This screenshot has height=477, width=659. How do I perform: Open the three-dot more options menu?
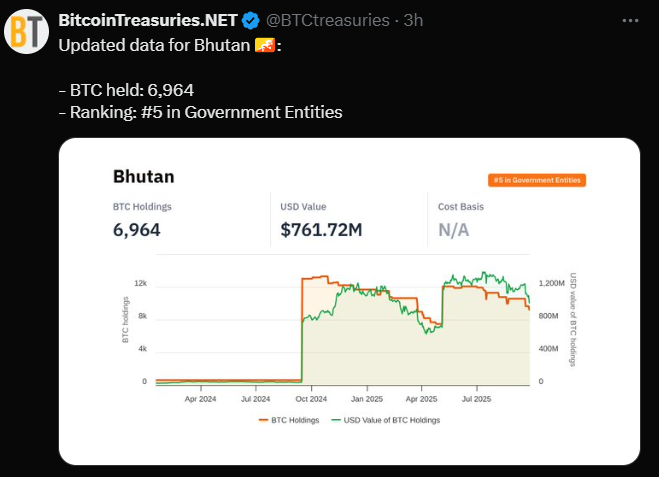point(629,20)
